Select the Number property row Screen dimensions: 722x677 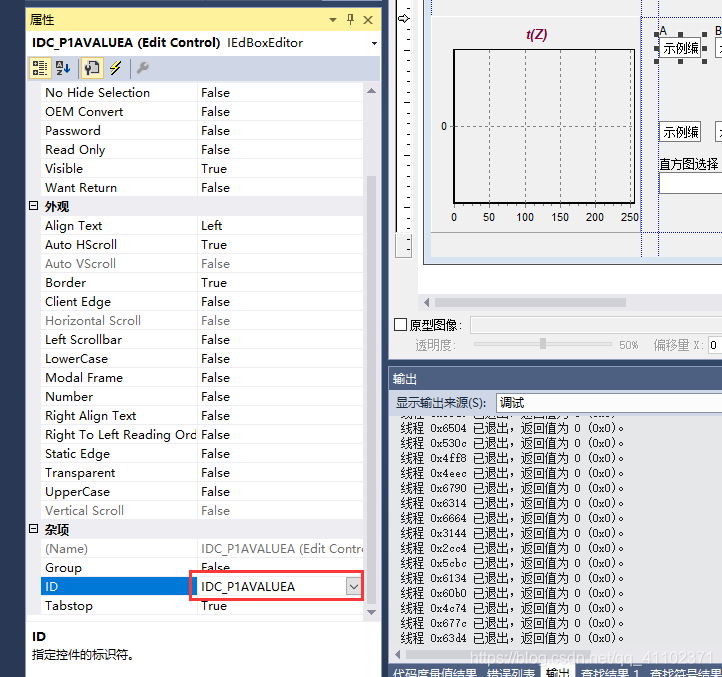tap(202, 397)
